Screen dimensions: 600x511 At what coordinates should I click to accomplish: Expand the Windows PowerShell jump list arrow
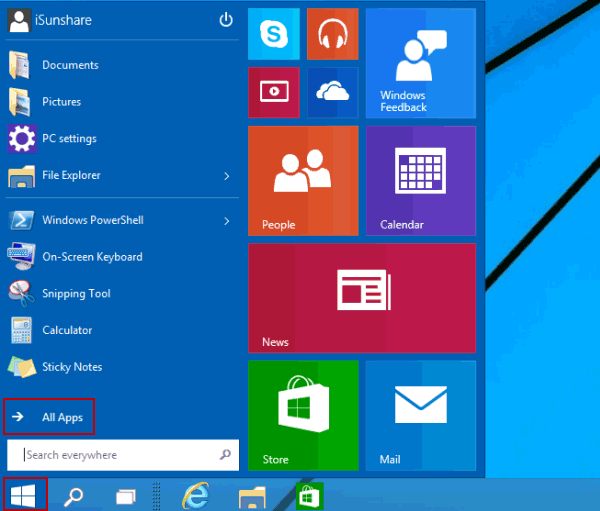tap(227, 221)
